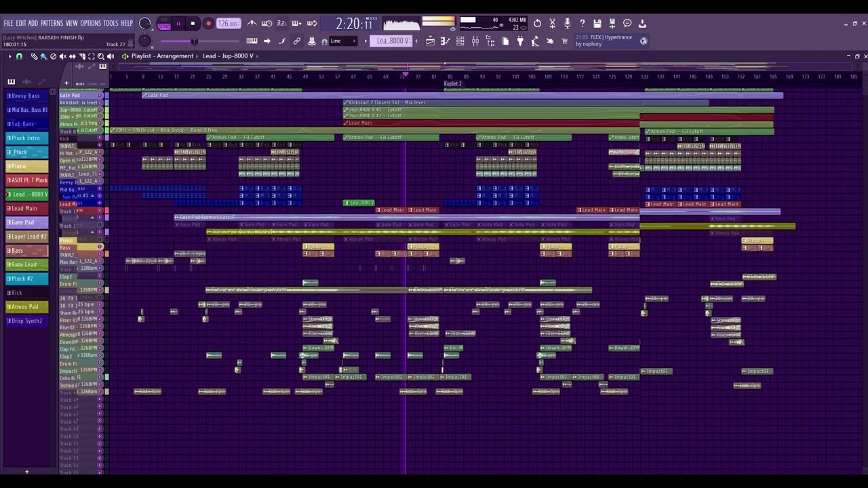Open the chat bubble icon

coord(627,24)
